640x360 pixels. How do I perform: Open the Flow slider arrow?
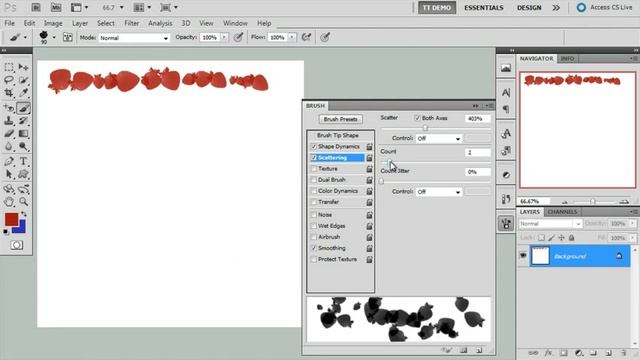pyautogui.click(x=292, y=38)
